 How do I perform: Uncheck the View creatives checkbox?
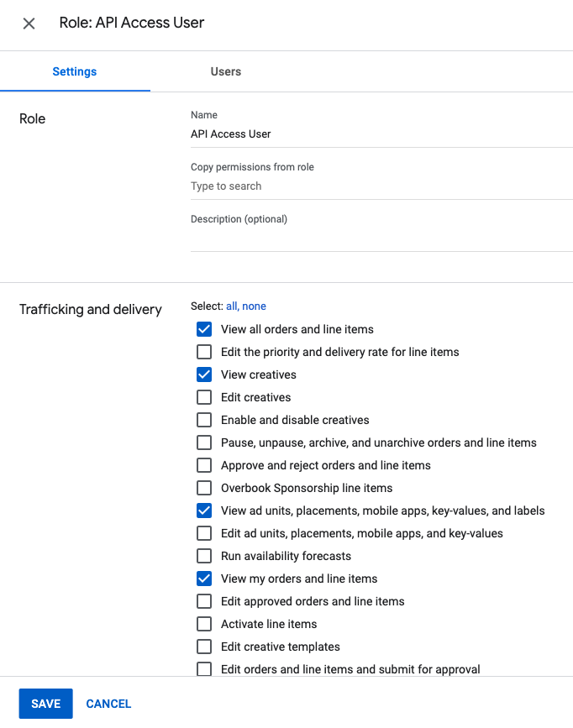(204, 374)
